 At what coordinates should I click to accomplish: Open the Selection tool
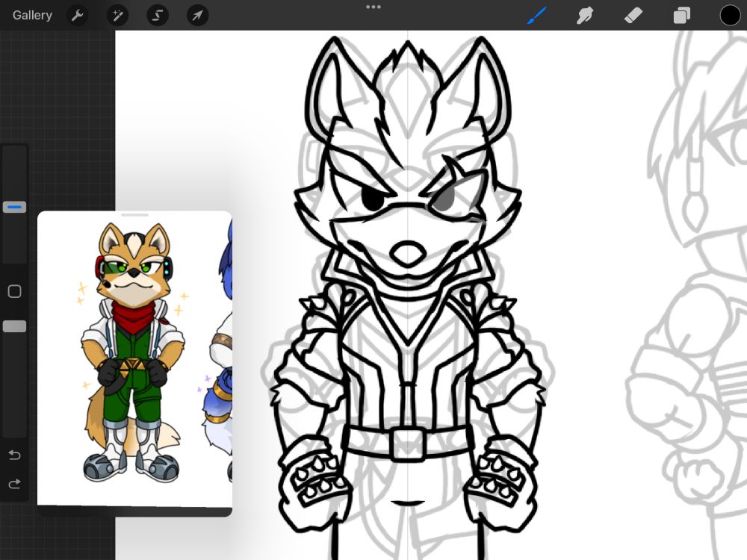pyautogui.click(x=157, y=15)
